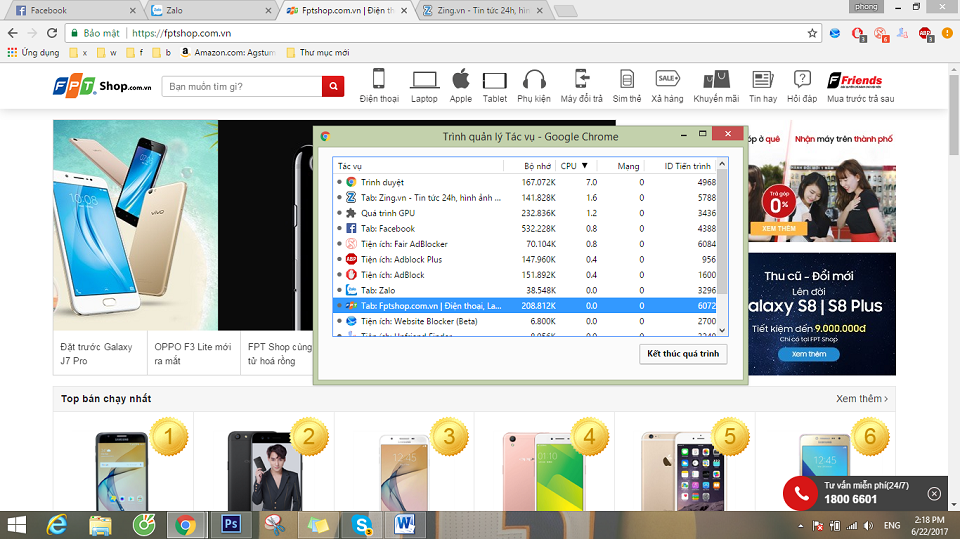This screenshot has width=960, height=539.
Task: Open Amazon.com bookmark
Action: 228,53
